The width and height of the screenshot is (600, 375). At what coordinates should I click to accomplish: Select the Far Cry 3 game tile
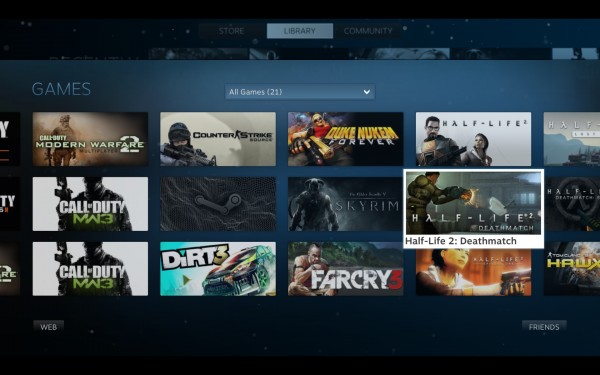point(346,269)
